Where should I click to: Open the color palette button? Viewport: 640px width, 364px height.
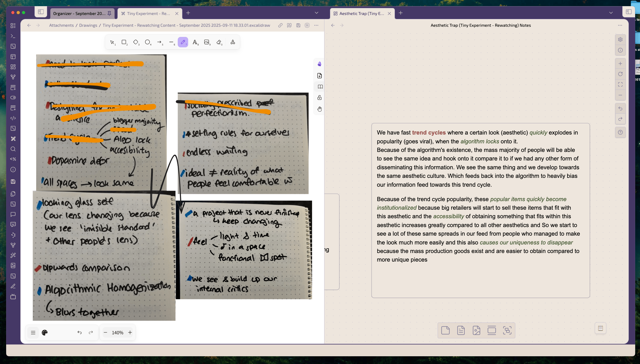pos(45,332)
